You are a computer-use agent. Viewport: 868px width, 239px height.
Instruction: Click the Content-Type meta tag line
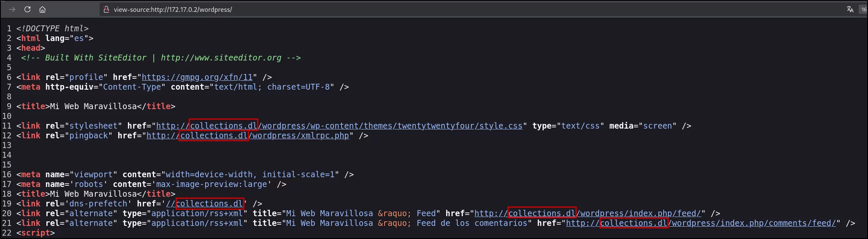tap(182, 87)
